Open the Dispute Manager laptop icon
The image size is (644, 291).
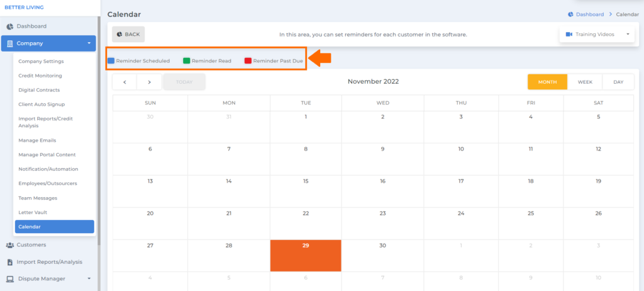click(10, 279)
